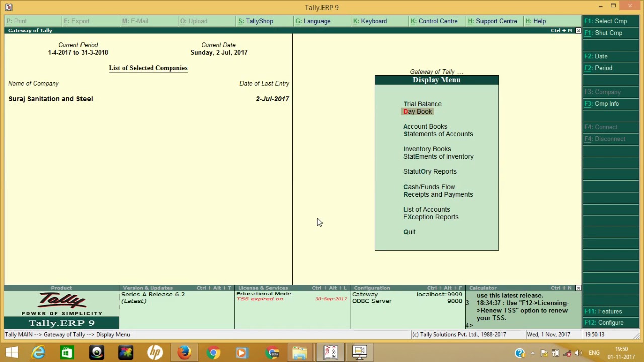Close the Gateway of Tally pane

point(578,31)
